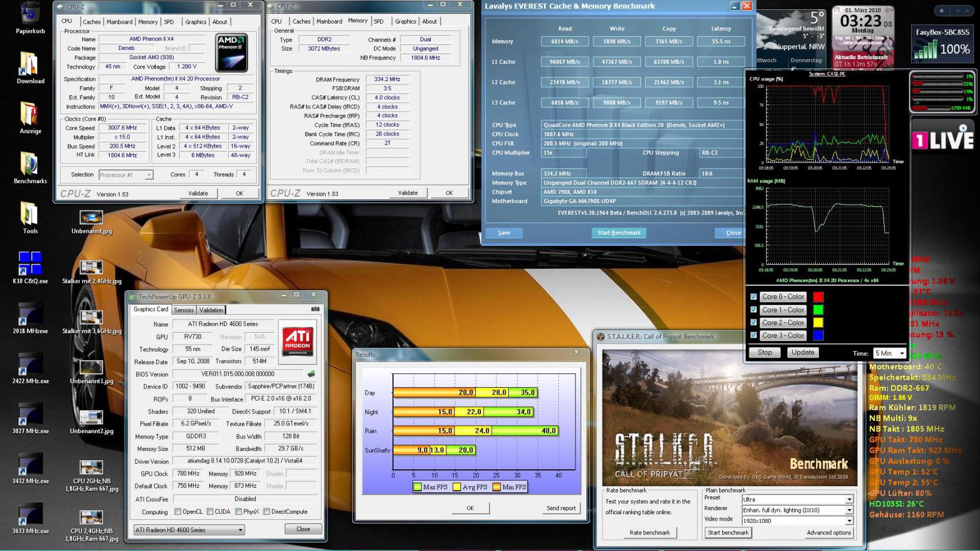
Task: Click the blue Core 3 color swatch
Action: (818, 335)
